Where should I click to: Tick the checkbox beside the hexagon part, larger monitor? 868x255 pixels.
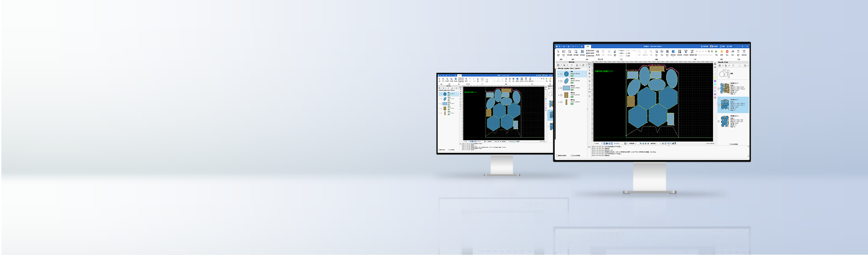tap(561, 74)
